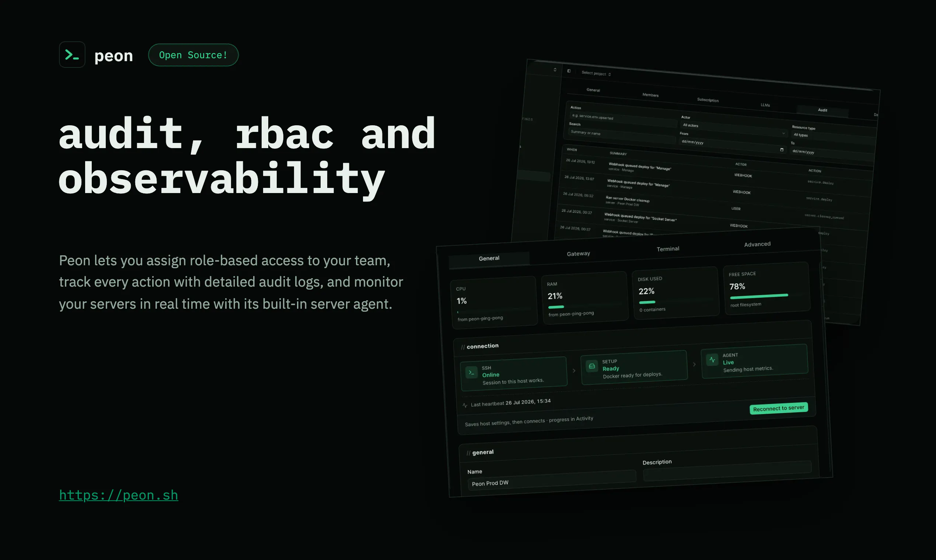Select the audit row dated 26 Jul 2026, 13:07
This screenshot has width=936, height=560.
[x=716, y=188]
